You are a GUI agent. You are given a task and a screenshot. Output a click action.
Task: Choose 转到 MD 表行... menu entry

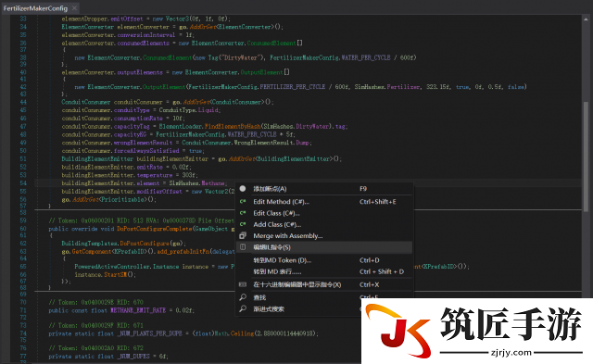[324, 271]
